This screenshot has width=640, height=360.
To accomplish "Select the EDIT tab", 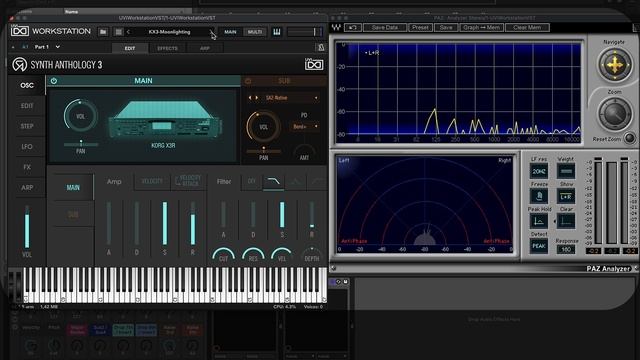I will (x=130, y=48).
